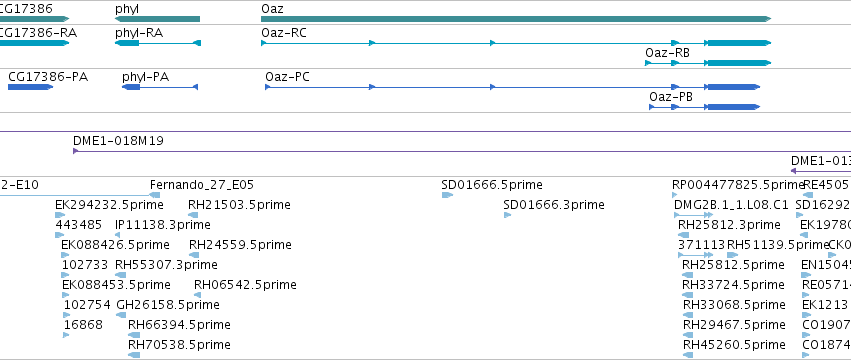Select the phyl-PA protein feature
Screen dimensions: 851x360
click(x=160, y=87)
